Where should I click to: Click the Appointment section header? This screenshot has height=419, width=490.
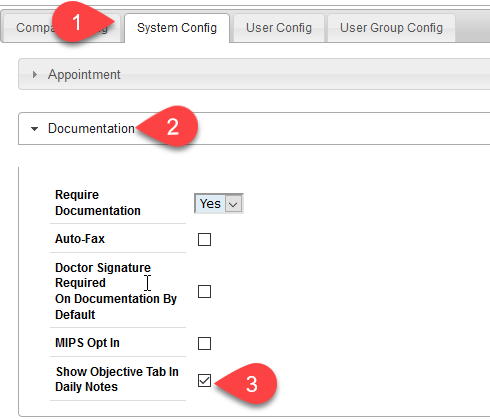pos(254,74)
